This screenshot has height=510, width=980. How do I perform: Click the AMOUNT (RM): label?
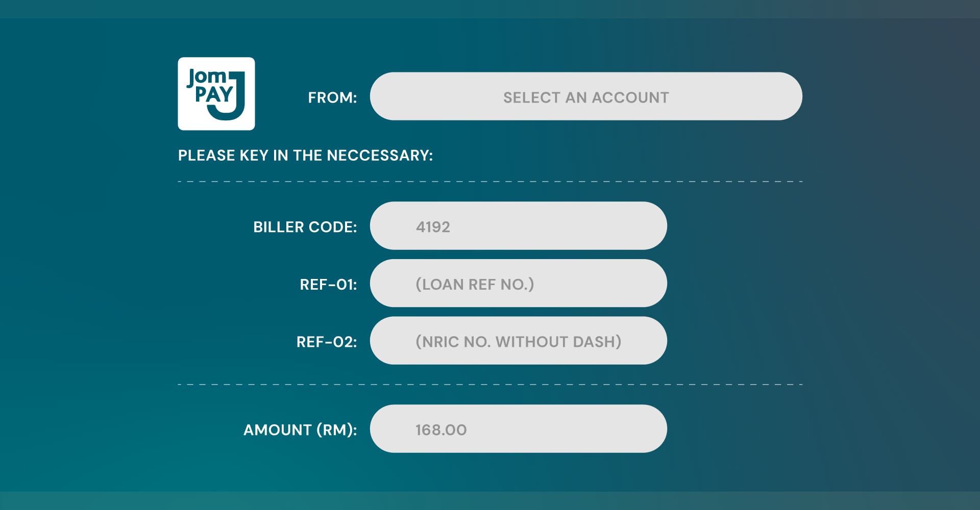coord(300,430)
